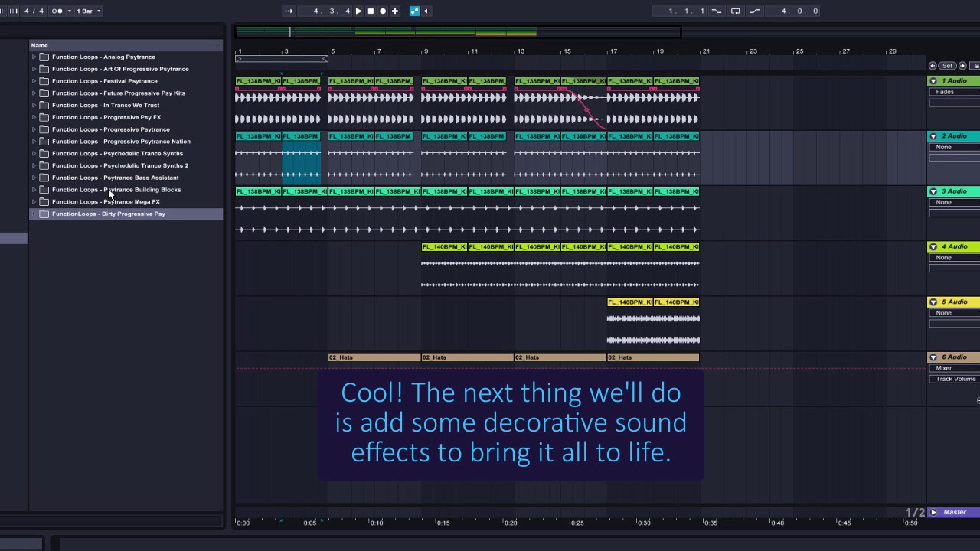Select first FL_140BPM clip on track 5

[630, 302]
